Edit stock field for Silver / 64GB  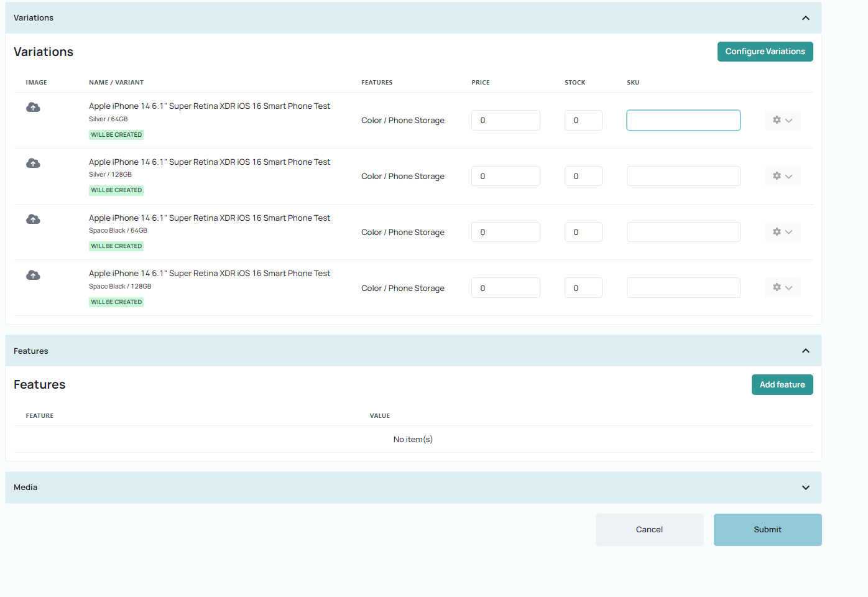point(583,120)
